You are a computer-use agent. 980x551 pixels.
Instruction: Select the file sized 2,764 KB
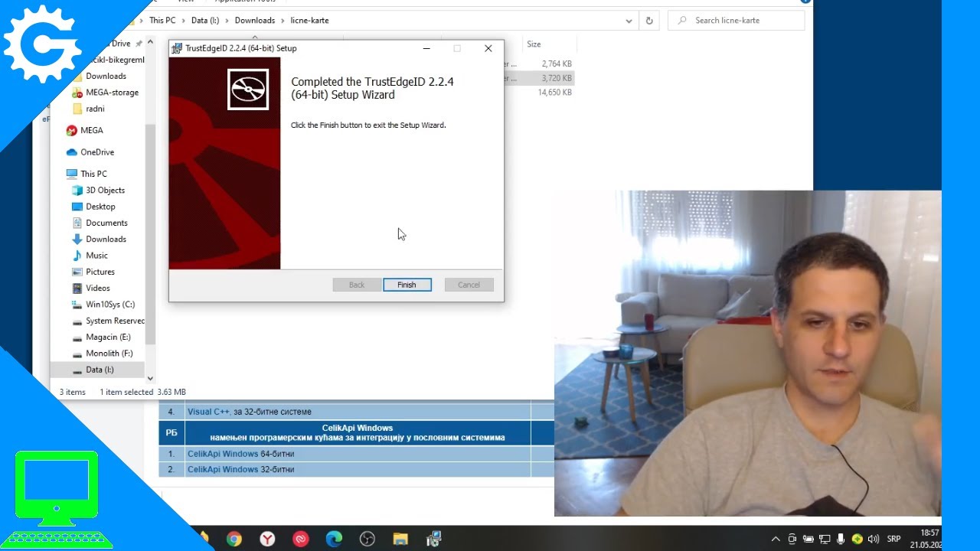[556, 64]
